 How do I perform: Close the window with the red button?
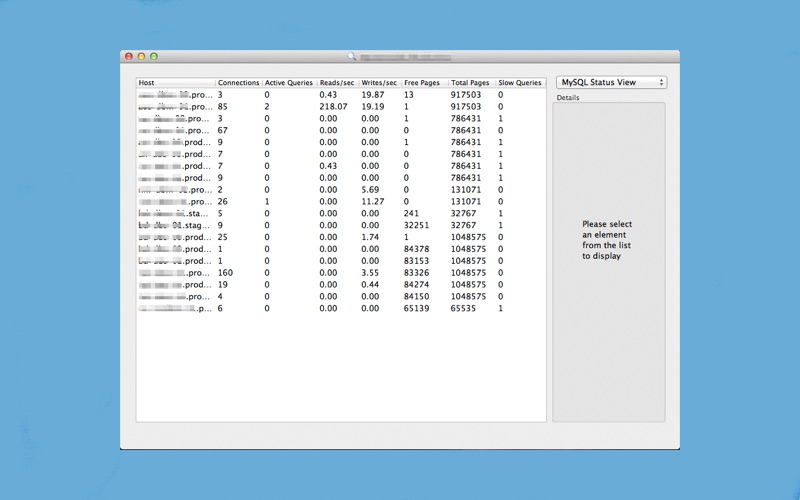coord(129,56)
